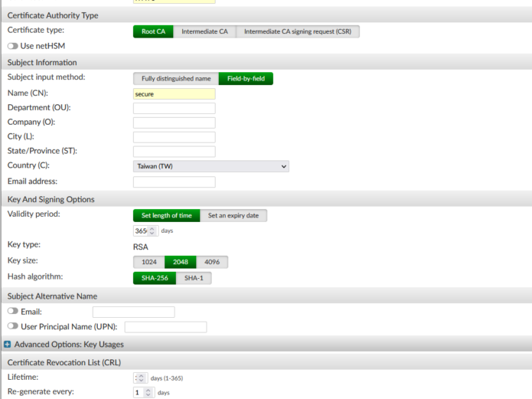The height and width of the screenshot is (399, 532).
Task: Click the Subject Alternative Name Email field
Action: coord(134,312)
